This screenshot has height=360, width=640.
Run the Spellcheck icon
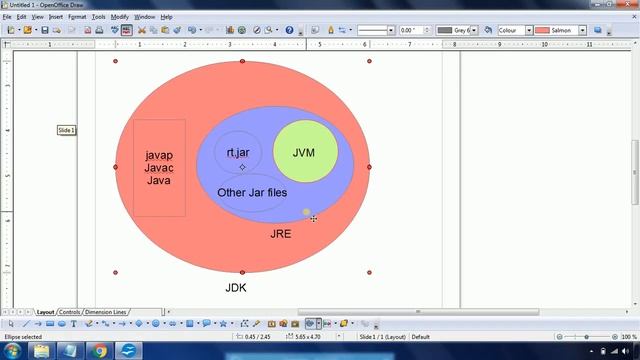(x=115, y=30)
